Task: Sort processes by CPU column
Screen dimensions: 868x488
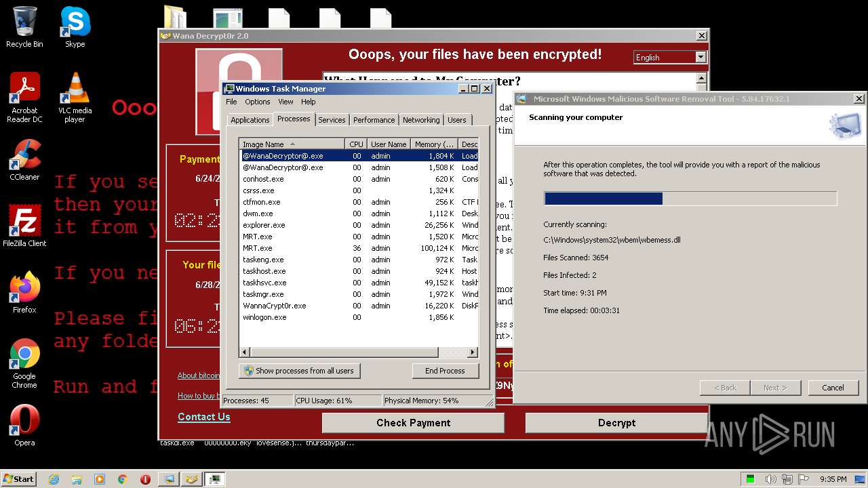Action: [356, 144]
